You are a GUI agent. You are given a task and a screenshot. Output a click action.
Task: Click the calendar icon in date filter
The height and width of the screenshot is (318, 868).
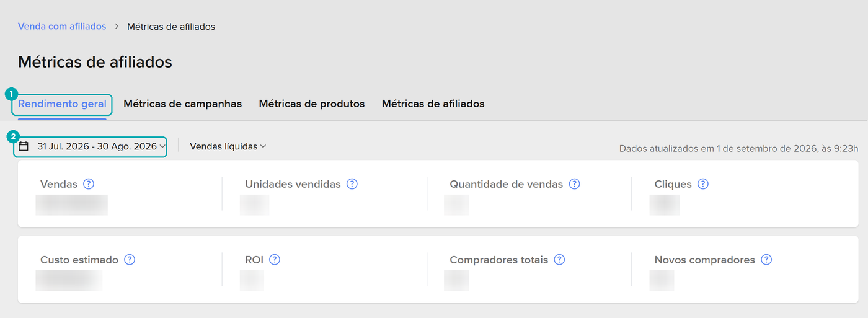24,146
